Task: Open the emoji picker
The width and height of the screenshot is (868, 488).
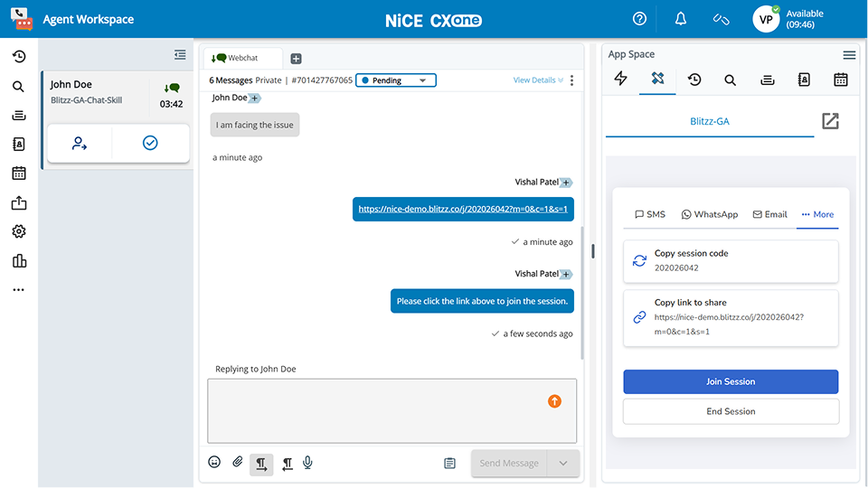Action: (214, 462)
